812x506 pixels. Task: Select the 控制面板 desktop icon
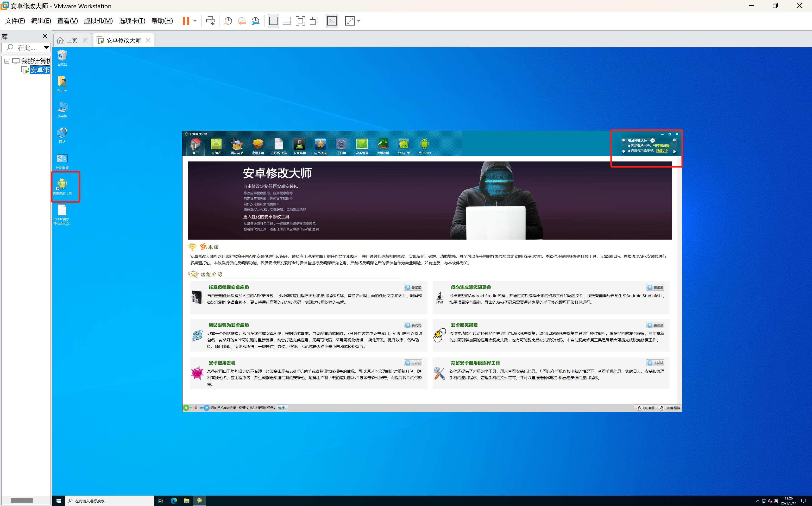(62, 161)
